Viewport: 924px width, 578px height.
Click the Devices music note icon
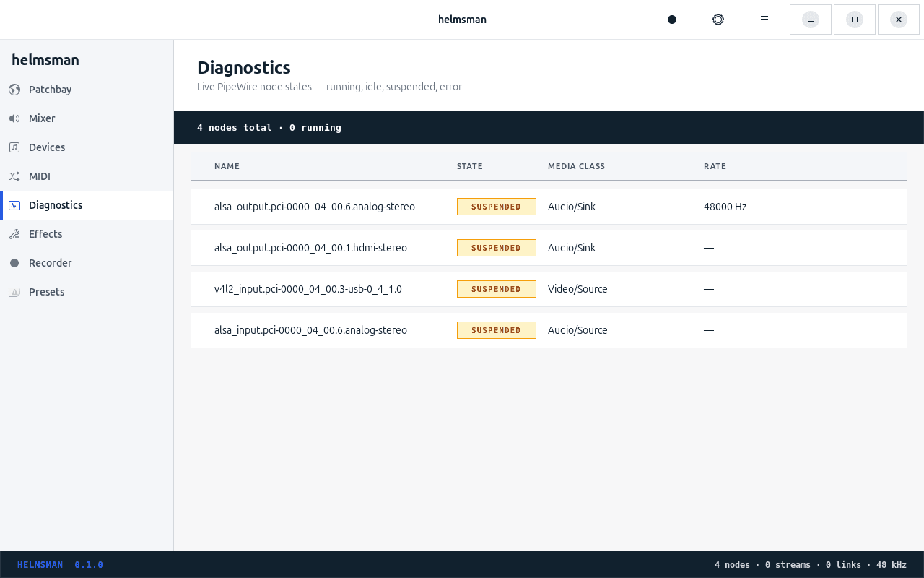[x=14, y=147]
